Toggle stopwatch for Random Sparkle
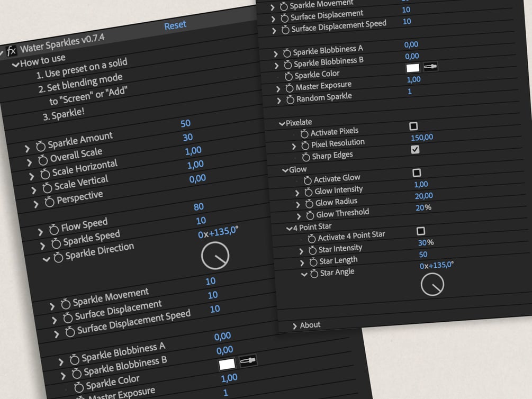Image resolution: width=532 pixels, height=399 pixels. [x=291, y=99]
